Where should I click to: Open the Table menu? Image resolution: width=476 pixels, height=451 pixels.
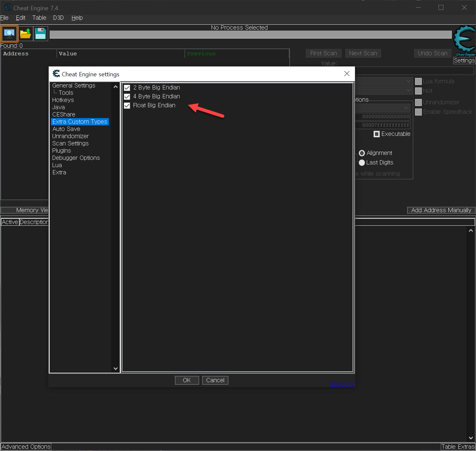tap(39, 18)
